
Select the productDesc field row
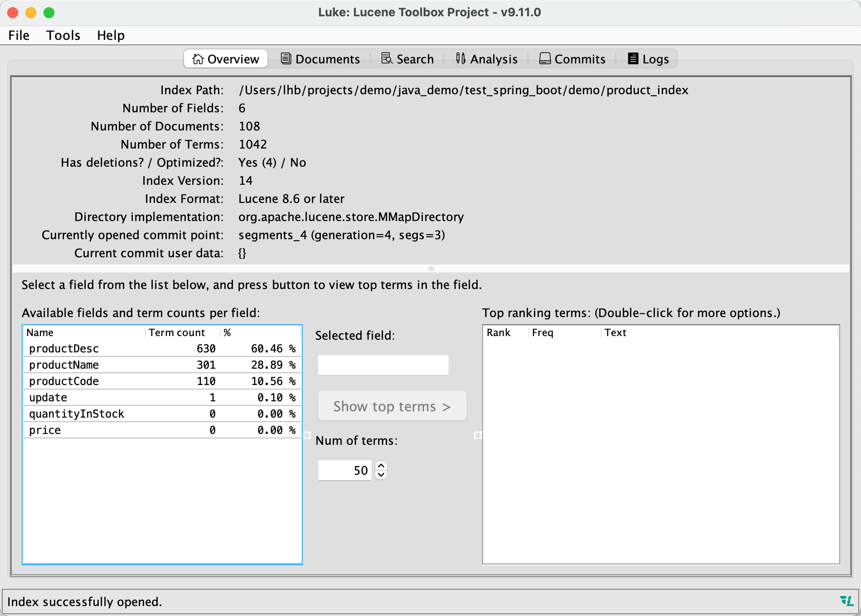[x=162, y=349]
